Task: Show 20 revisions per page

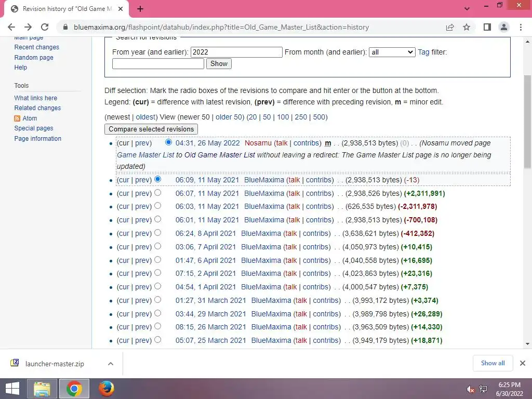Action: (253, 117)
